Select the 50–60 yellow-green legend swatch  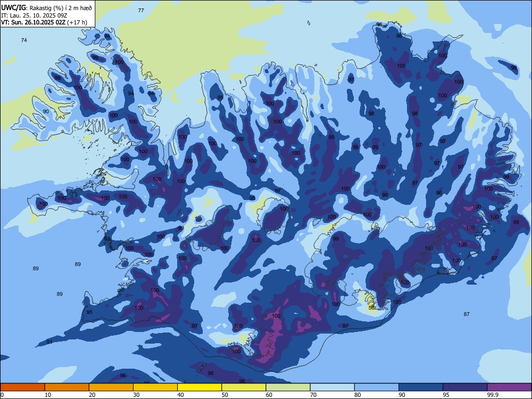pos(244,387)
